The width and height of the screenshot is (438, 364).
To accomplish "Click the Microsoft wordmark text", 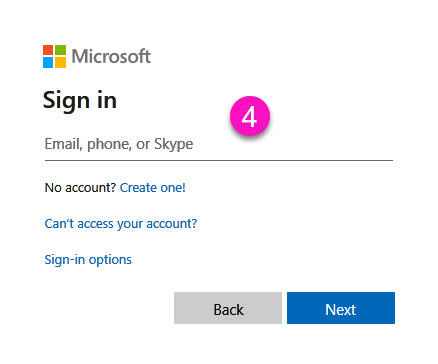I will click(x=111, y=56).
